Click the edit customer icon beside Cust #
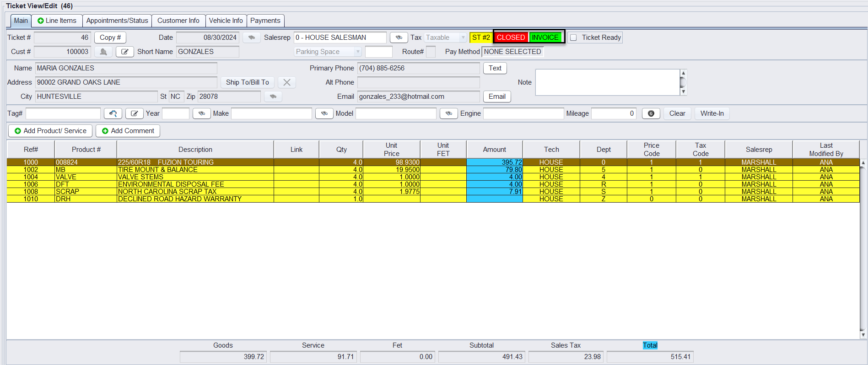This screenshot has height=365, width=868. (124, 52)
